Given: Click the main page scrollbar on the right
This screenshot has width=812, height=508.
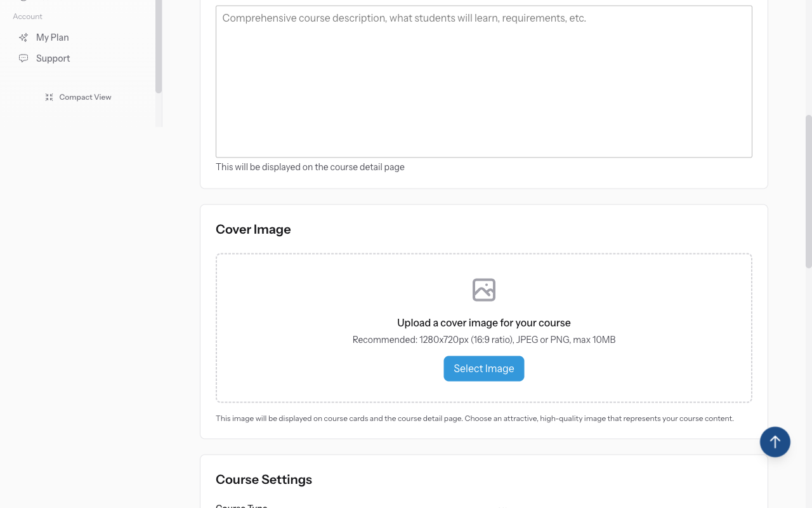Looking at the screenshot, I should click(x=807, y=190).
